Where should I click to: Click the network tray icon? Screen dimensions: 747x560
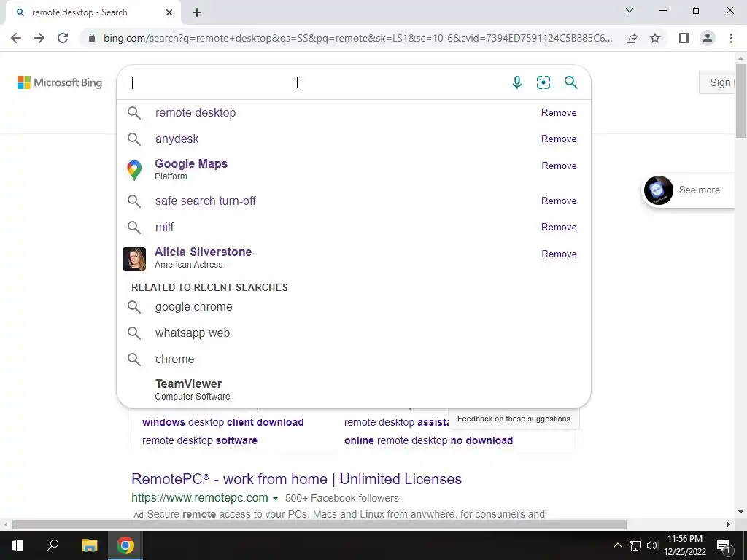(x=635, y=545)
